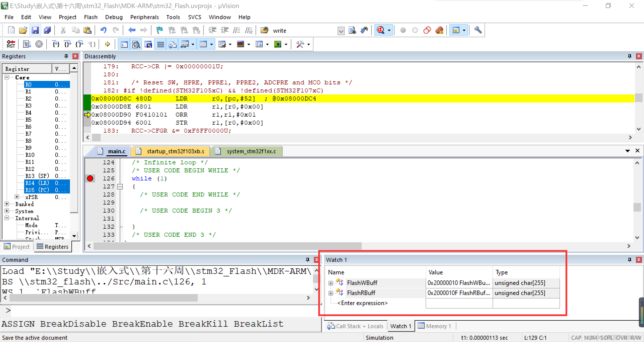Open the Project panel tab
The height and width of the screenshot is (342, 644).
[x=17, y=247]
